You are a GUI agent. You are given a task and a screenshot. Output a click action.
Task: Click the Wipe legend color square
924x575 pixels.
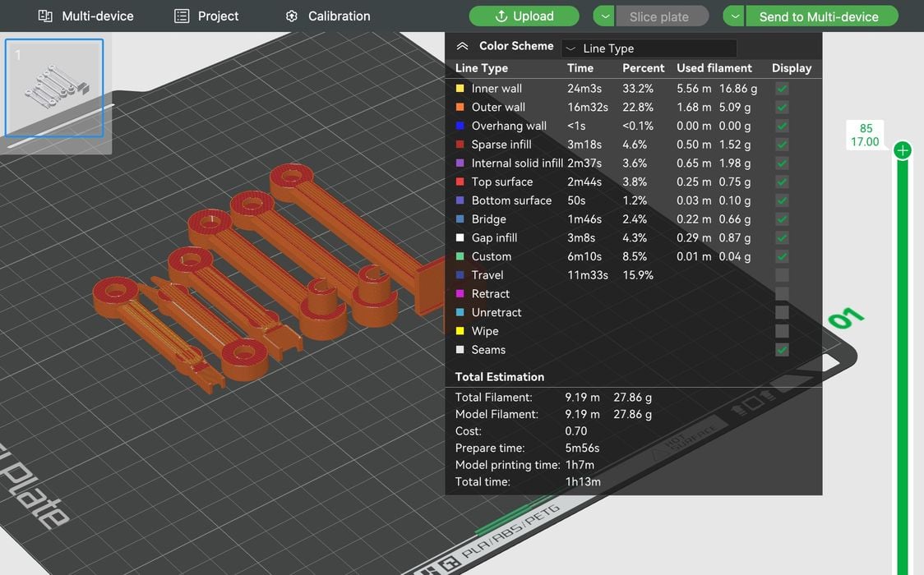click(x=460, y=331)
